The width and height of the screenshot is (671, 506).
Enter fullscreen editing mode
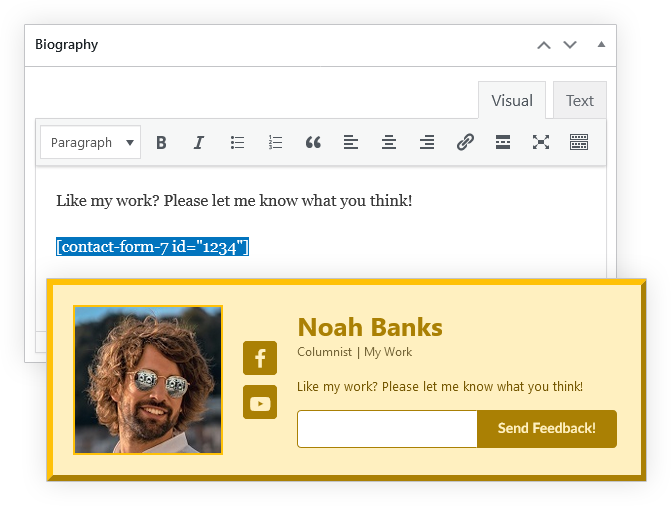541,143
